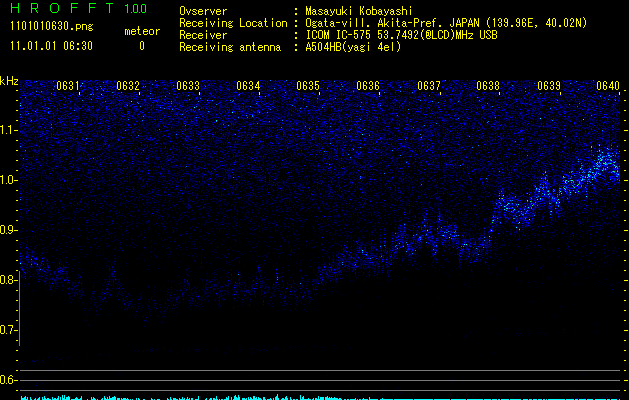Click the Ogata-vill. Akita-Pref. JAPAN location text
The height and width of the screenshot is (400, 629).
[x=446, y=23]
